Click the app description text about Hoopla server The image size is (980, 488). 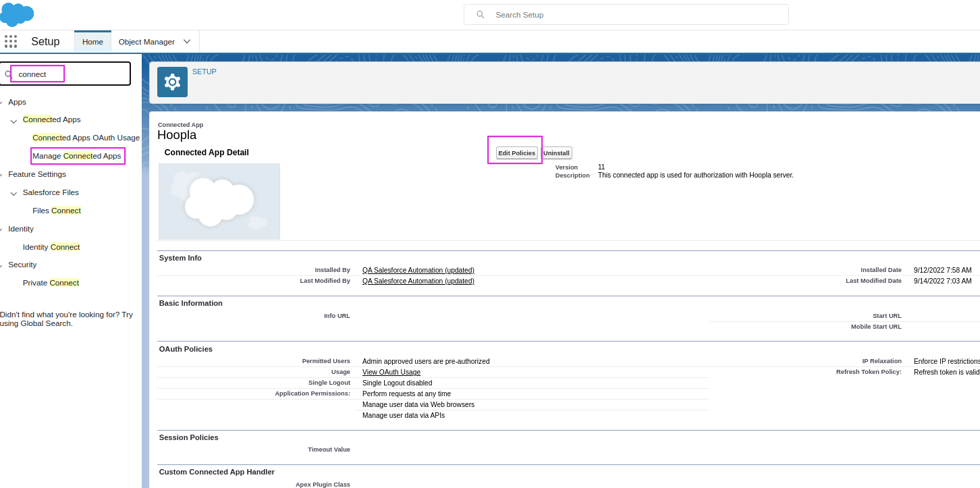[696, 175]
